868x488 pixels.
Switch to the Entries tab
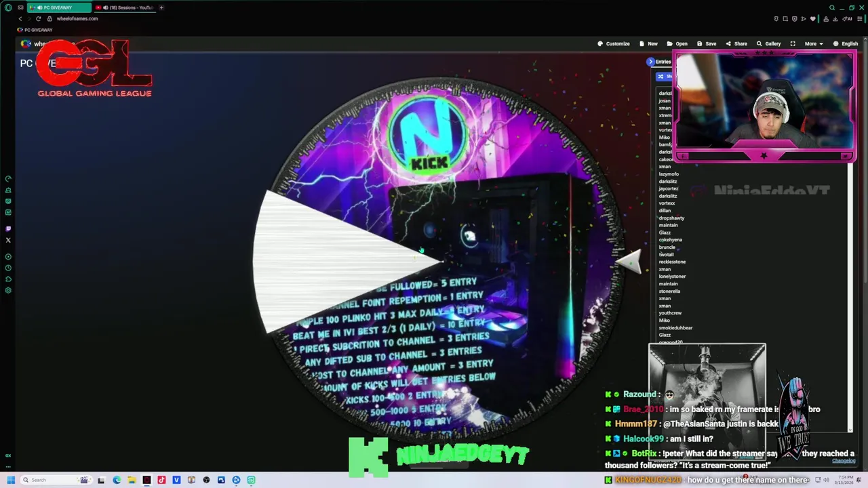pos(663,62)
